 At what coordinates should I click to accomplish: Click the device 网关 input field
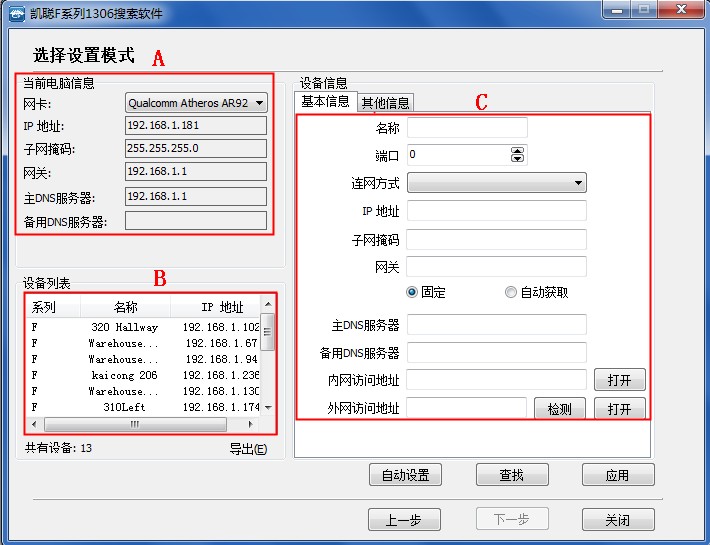497,267
